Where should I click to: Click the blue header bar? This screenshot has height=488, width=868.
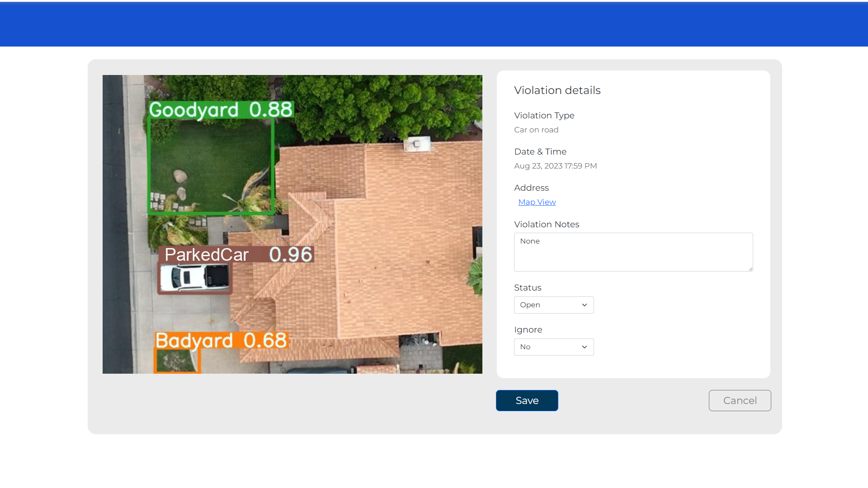click(434, 24)
